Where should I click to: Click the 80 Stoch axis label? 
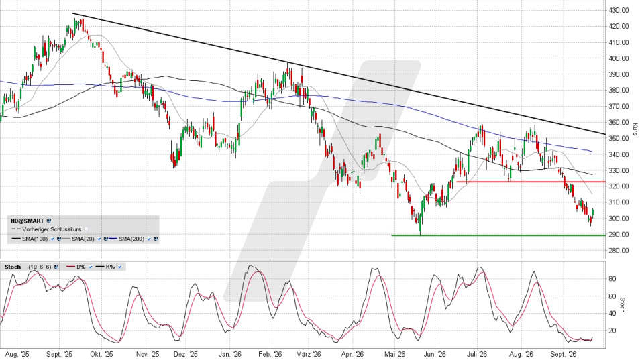(x=612, y=279)
